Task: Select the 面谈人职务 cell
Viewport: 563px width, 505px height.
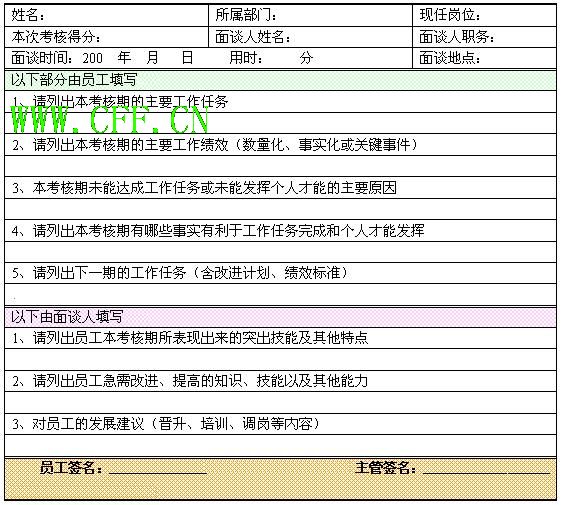Action: point(484,37)
